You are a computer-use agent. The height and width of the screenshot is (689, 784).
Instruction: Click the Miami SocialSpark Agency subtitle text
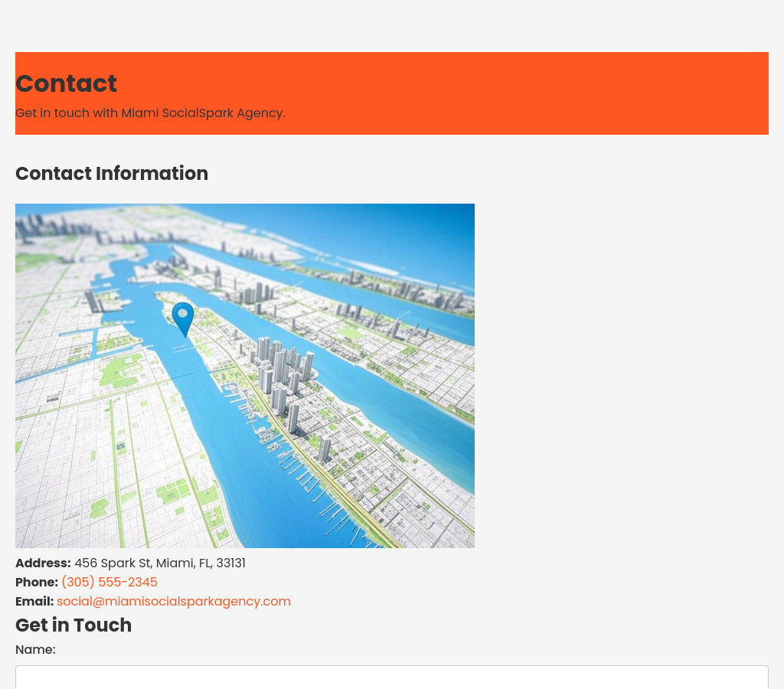[x=150, y=113]
